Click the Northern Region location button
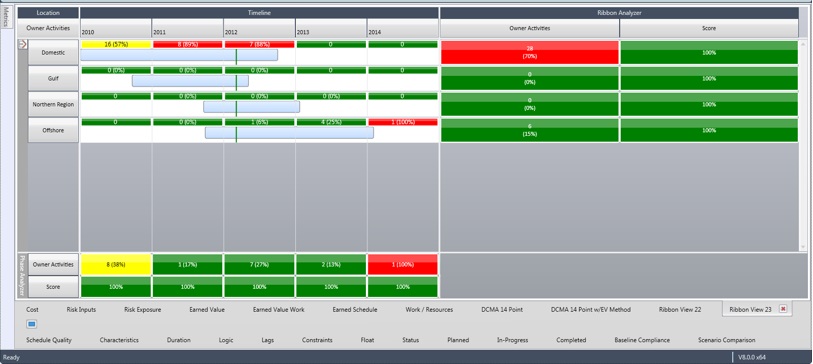Image resolution: width=813 pixels, height=364 pixels. pos(53,104)
